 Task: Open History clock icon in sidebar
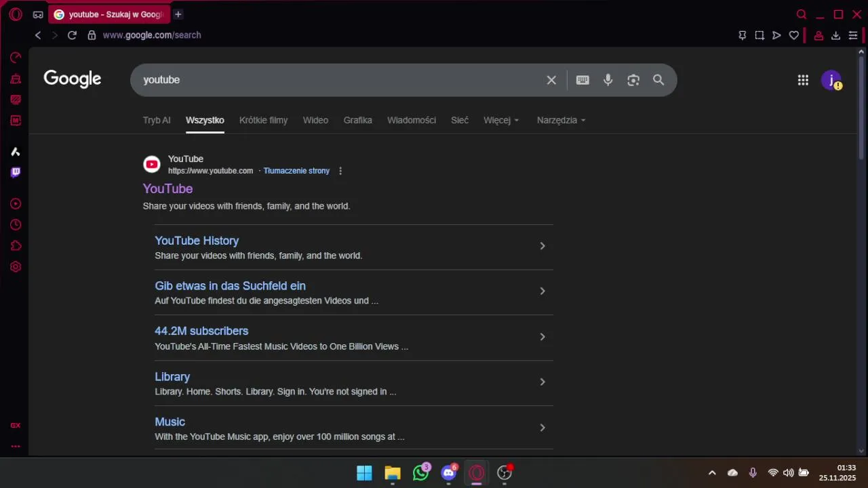[x=16, y=225]
